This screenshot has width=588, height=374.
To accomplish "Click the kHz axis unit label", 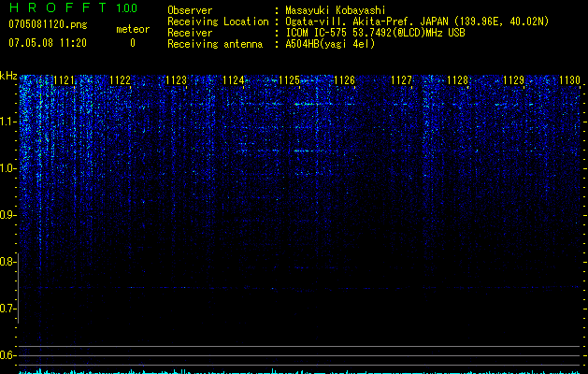I will (x=8, y=76).
